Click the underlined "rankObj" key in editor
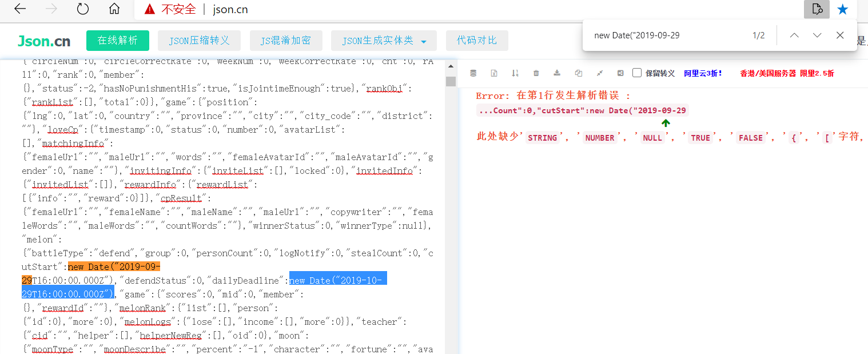 click(x=384, y=89)
